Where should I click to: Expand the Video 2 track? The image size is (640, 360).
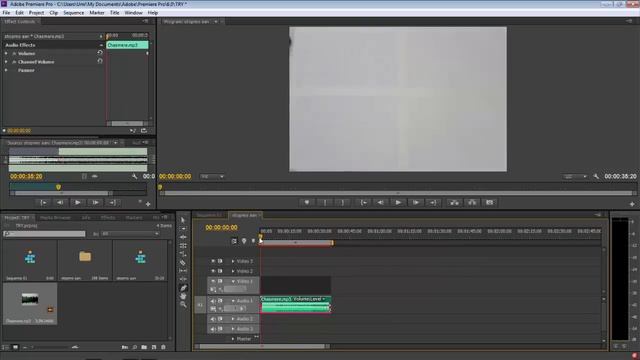233,271
